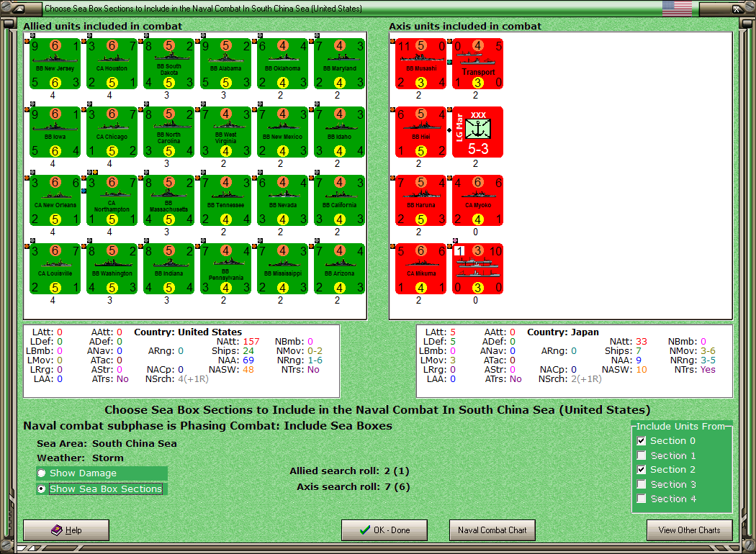Click the CA Northampton cruiser counter
The height and width of the screenshot is (554, 756).
(x=112, y=201)
